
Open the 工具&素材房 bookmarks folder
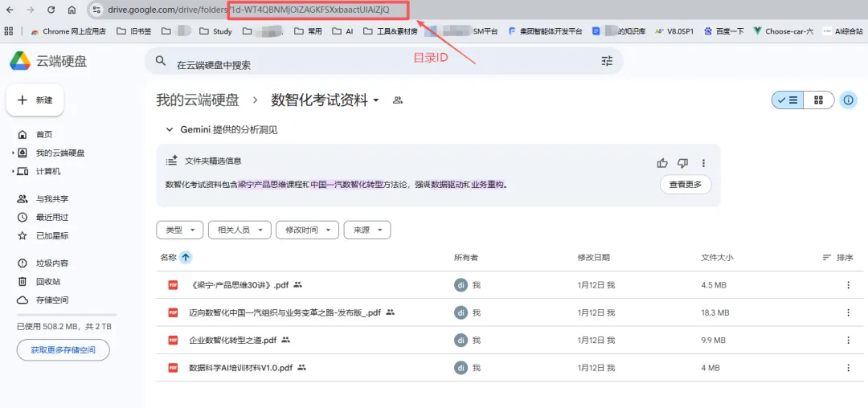391,31
